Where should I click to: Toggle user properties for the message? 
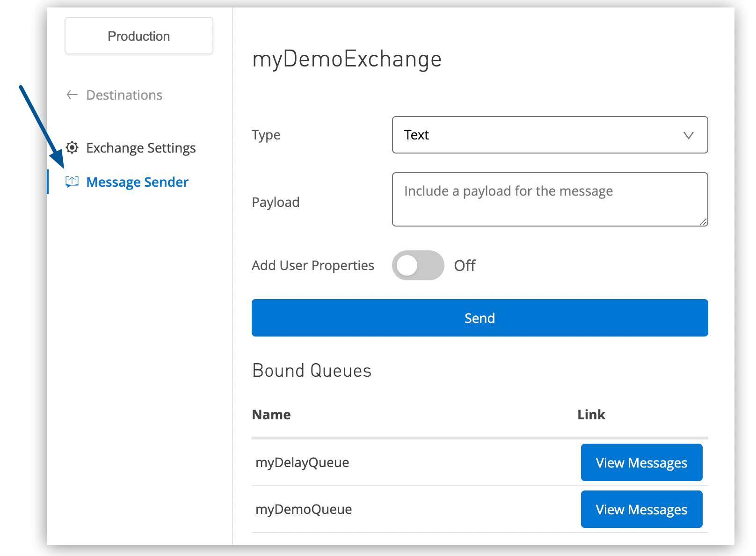418,265
